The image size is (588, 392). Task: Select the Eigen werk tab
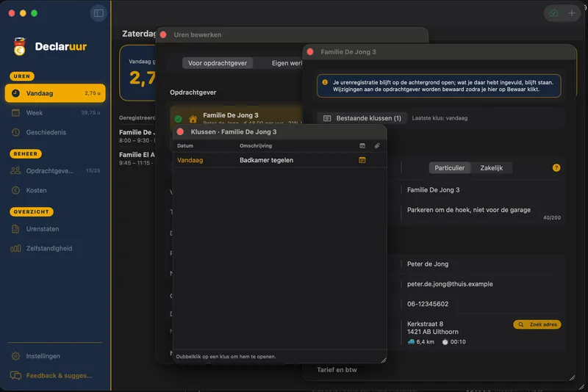(287, 63)
